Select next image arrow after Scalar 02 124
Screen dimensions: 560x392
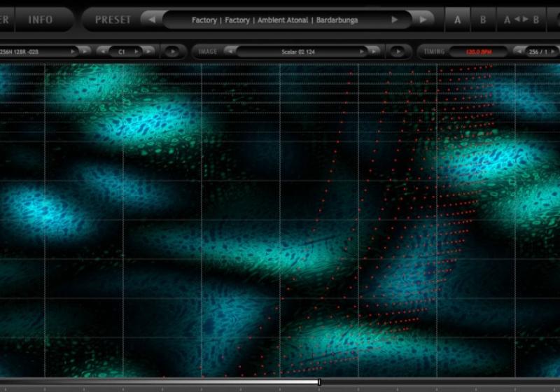(x=374, y=52)
